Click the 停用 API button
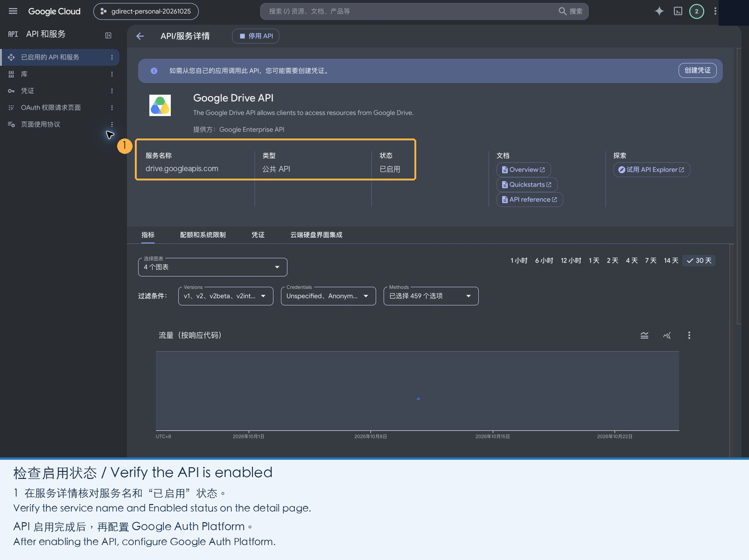749x560 pixels. point(256,36)
